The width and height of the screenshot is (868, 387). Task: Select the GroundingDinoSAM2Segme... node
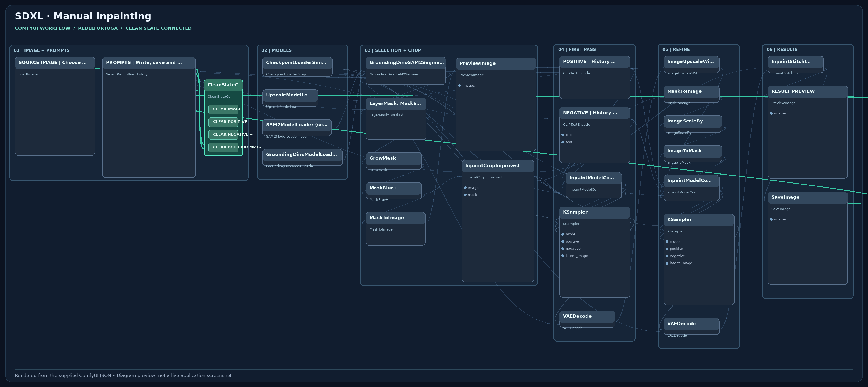pyautogui.click(x=406, y=71)
